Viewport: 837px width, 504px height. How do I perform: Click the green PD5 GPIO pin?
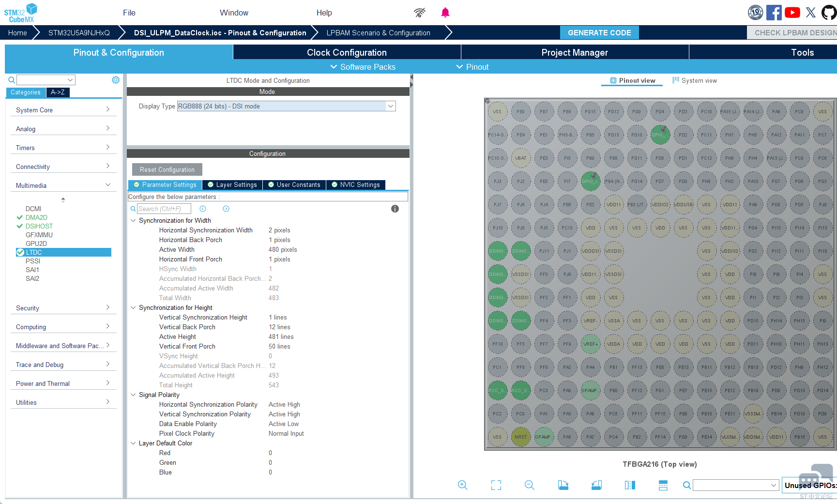coord(660,135)
